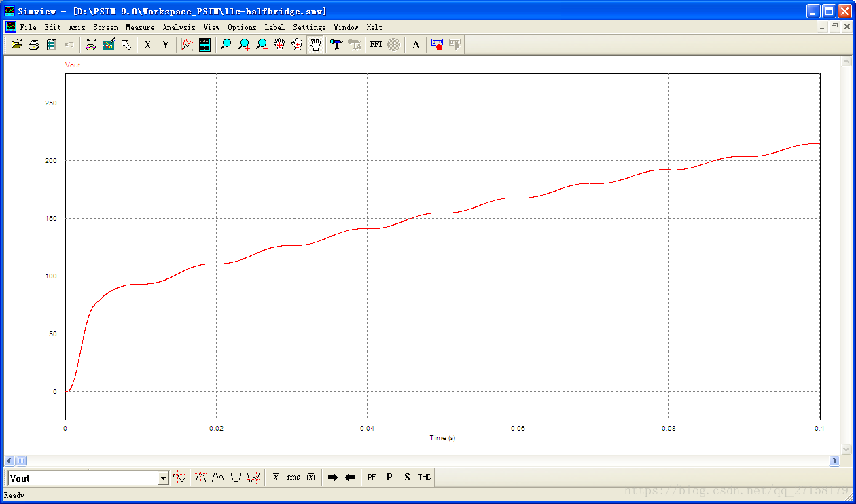Image resolution: width=856 pixels, height=504 pixels.
Task: Click the Simview icon in the menu bar
Action: (11, 27)
